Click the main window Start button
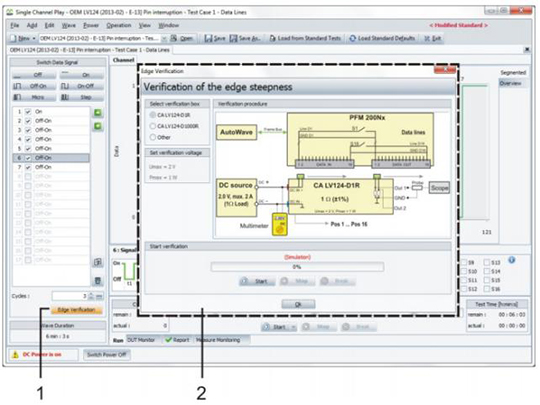The image size is (540, 405). (x=276, y=327)
